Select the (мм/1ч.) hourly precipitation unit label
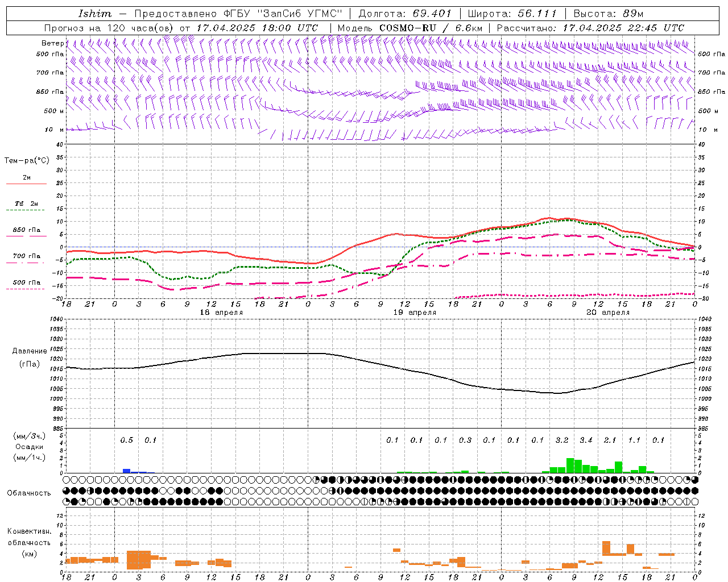 point(30,458)
